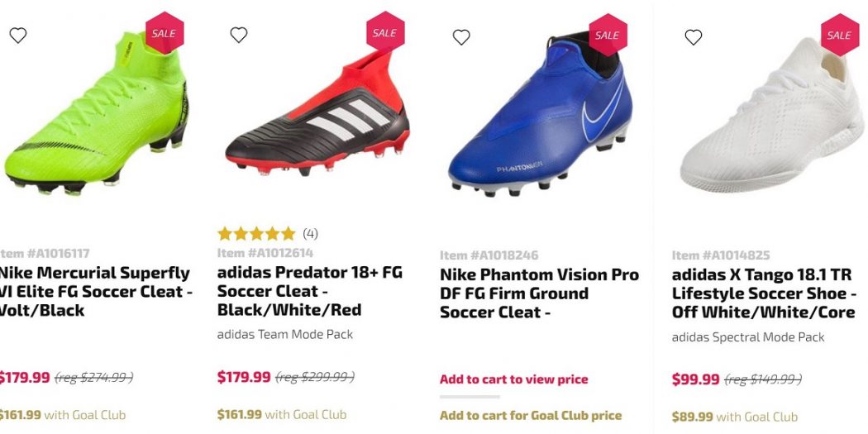The image size is (868, 434).
Task: Toggle wishlist heart for adidas Predator 18+
Action: click(239, 35)
